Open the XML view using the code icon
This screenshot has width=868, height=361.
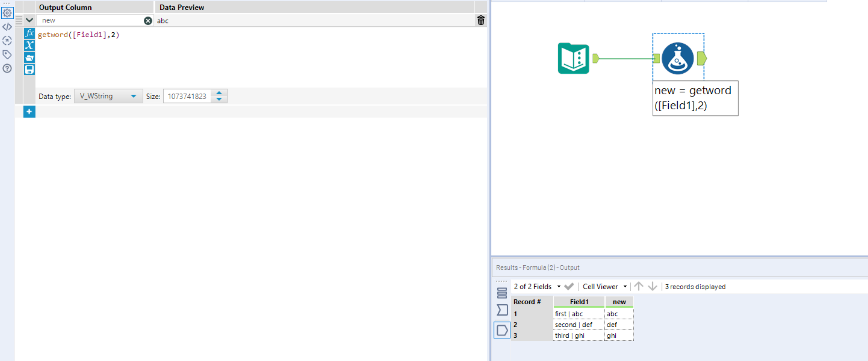coord(7,26)
